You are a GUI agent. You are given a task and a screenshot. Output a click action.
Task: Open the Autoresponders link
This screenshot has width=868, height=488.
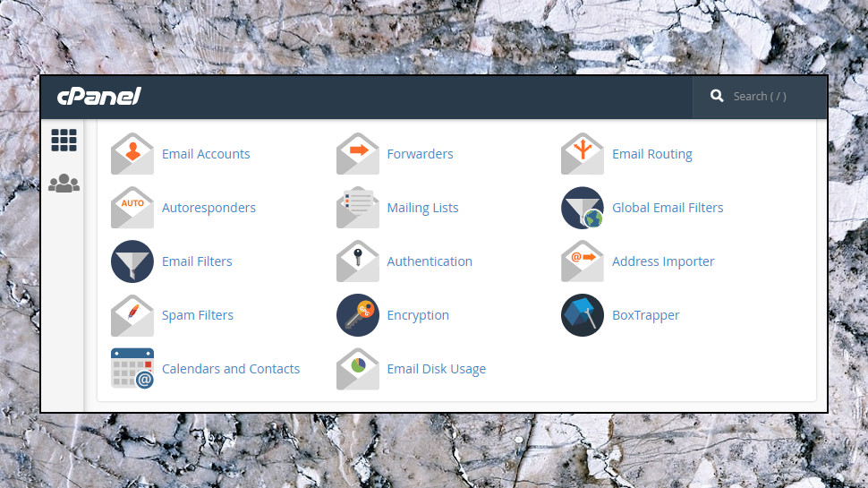coord(208,208)
